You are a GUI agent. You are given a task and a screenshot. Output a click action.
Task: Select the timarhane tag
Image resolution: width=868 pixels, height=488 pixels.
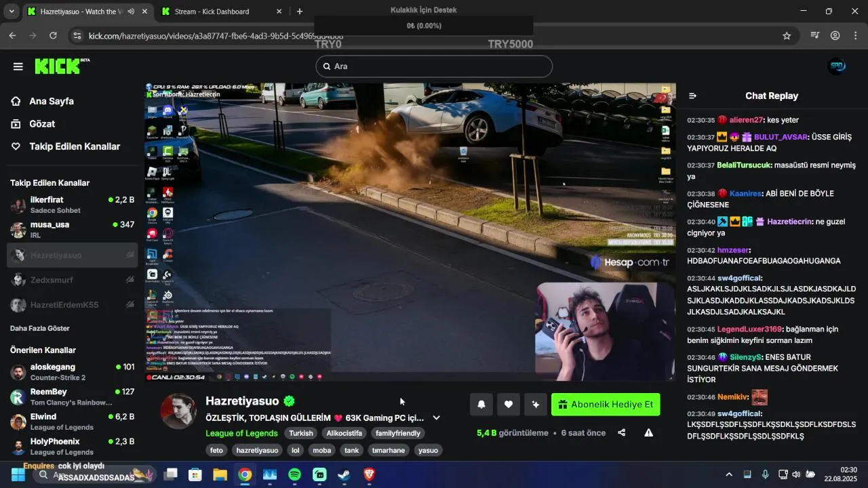click(389, 450)
